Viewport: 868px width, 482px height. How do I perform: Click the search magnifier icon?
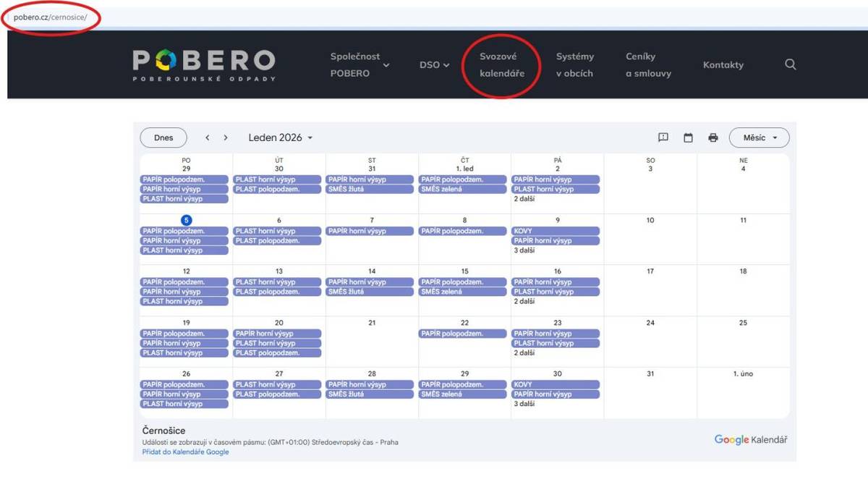791,64
